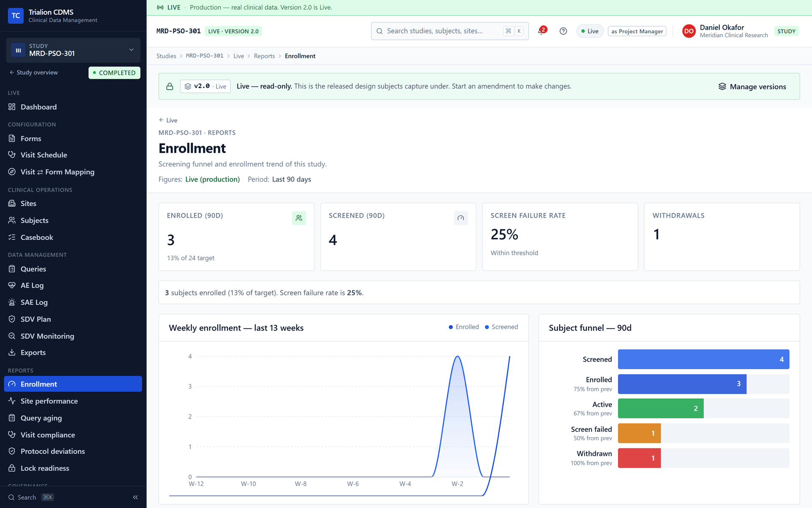Screen dimensions: 812x508
Task: Go to SDV Monitoring
Action: [73, 336]
